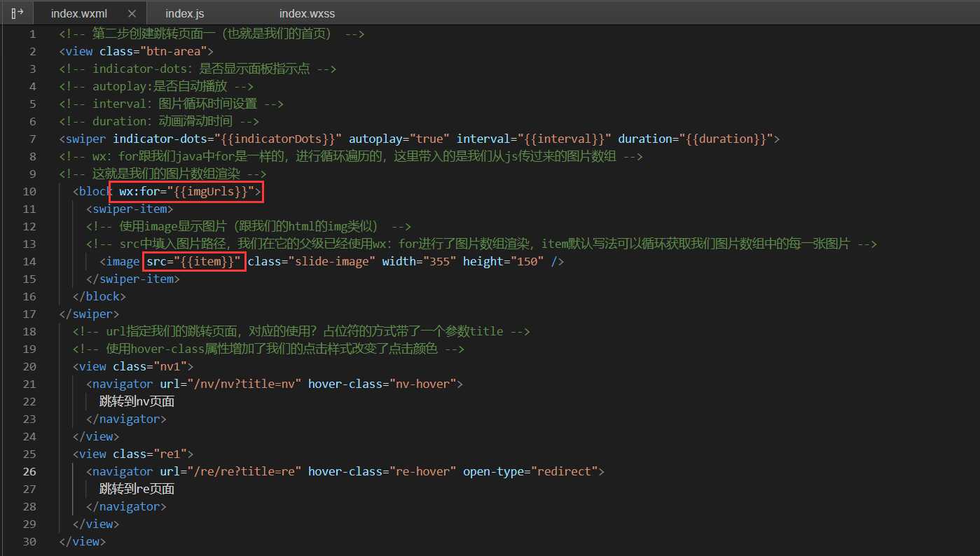Click the "{{interval}}" value on line 7

[x=565, y=139]
